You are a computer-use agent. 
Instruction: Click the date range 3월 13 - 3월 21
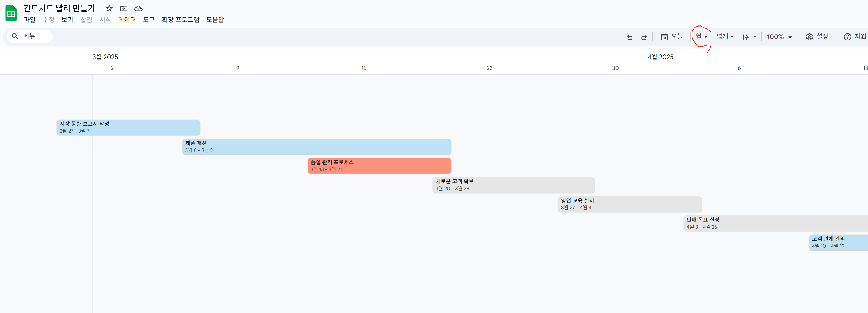[326, 169]
